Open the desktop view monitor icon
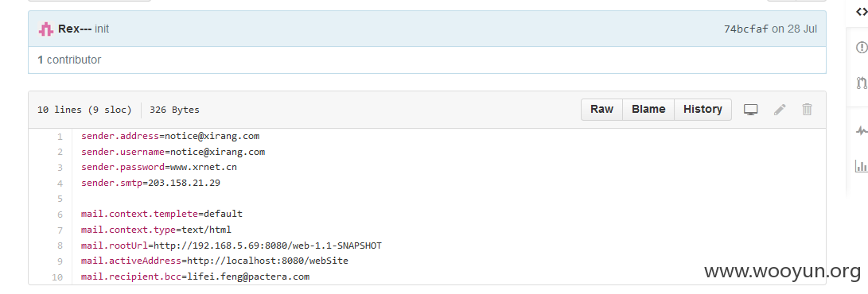The image size is (868, 294). click(x=750, y=110)
